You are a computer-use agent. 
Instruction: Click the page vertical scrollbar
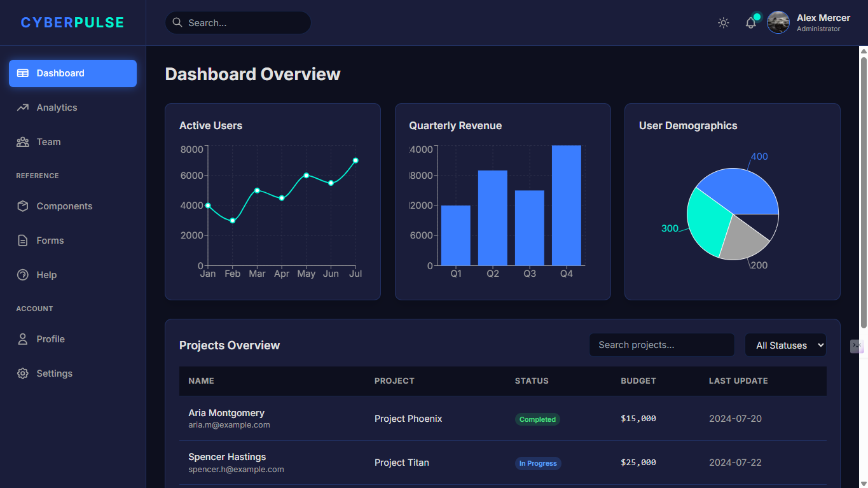tap(864, 191)
